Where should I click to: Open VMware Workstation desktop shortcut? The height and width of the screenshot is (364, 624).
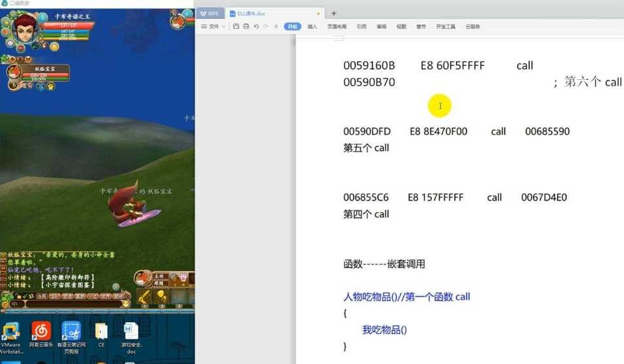point(10,338)
